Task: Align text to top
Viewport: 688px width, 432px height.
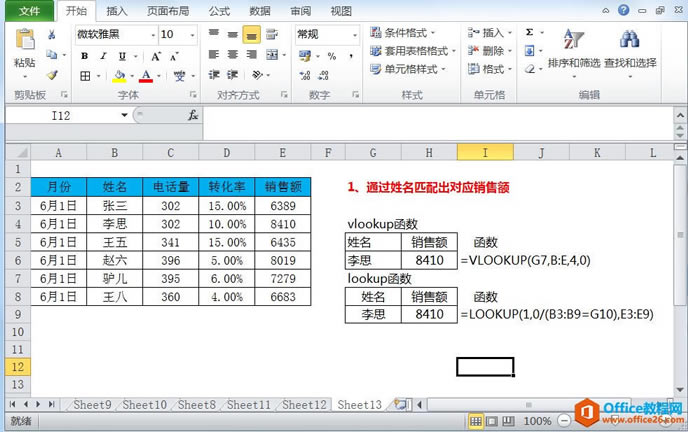Action: (x=214, y=34)
